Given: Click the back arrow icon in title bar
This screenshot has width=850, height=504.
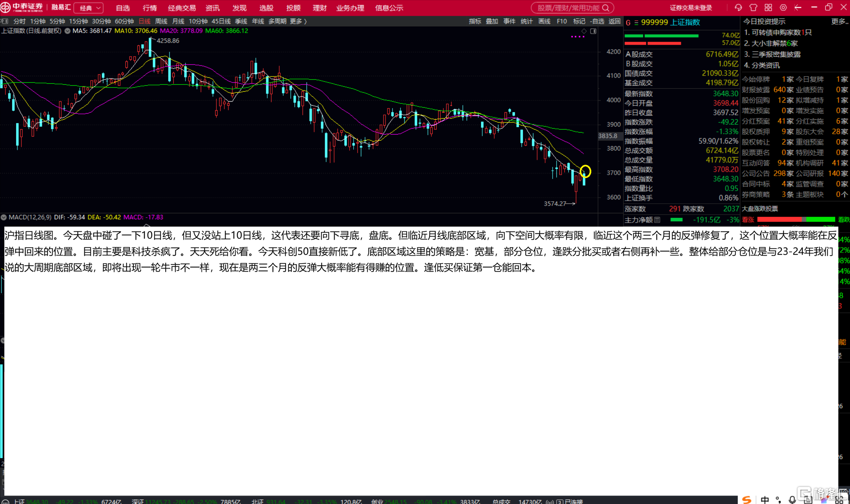Looking at the screenshot, I should 798,7.
